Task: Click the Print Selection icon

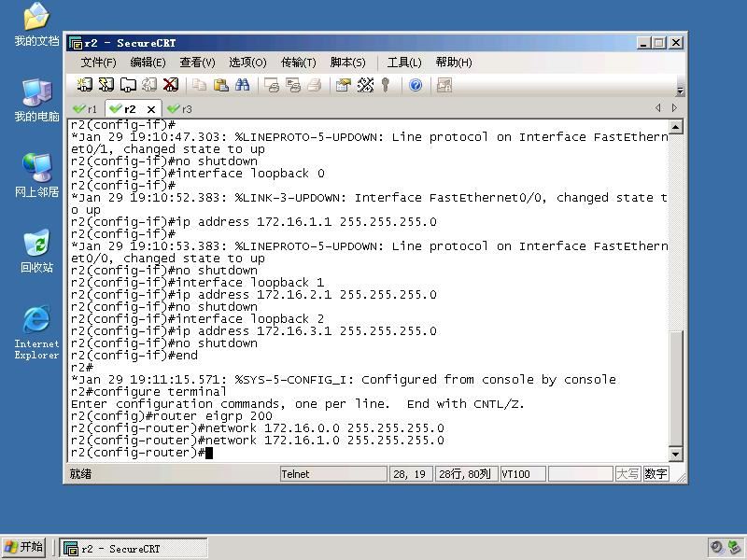Action: coord(293,85)
